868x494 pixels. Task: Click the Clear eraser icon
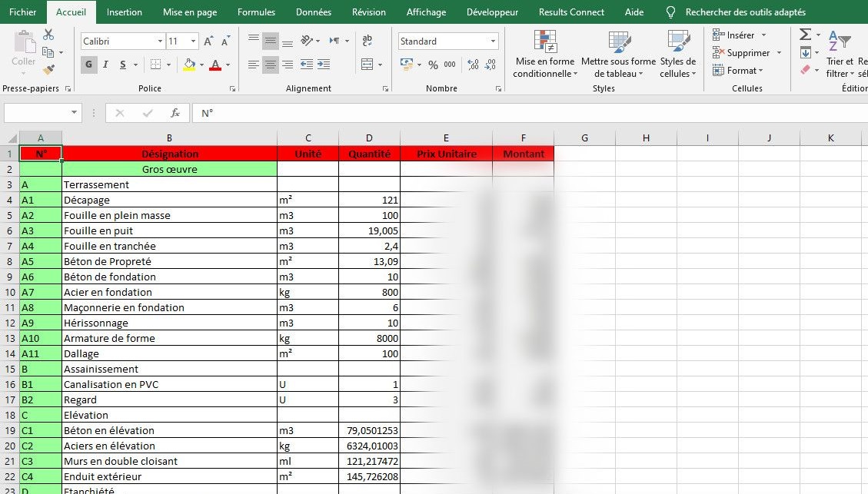coord(806,70)
